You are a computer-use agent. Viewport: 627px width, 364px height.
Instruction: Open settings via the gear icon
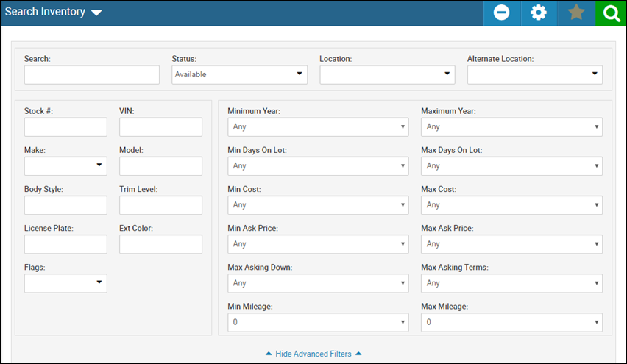pos(539,13)
